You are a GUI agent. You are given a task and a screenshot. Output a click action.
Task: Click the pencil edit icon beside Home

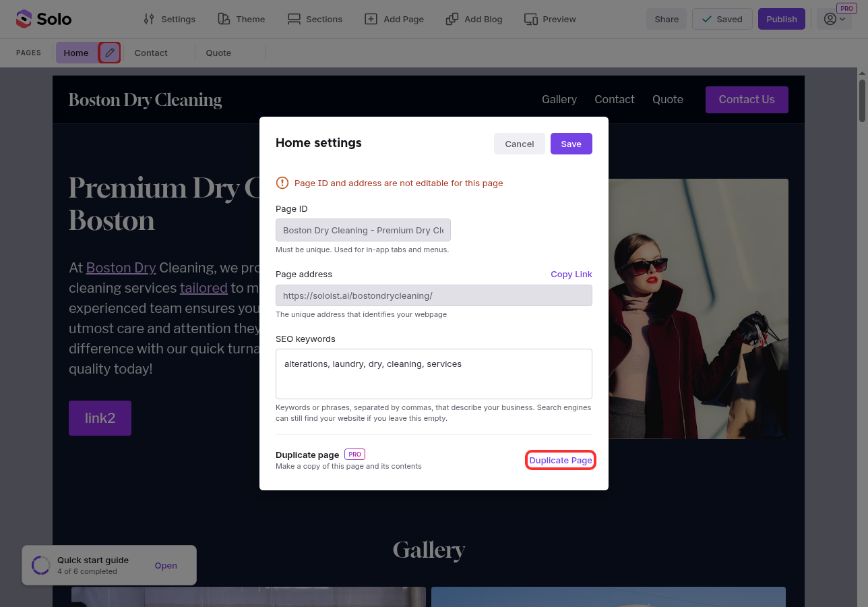pos(110,53)
